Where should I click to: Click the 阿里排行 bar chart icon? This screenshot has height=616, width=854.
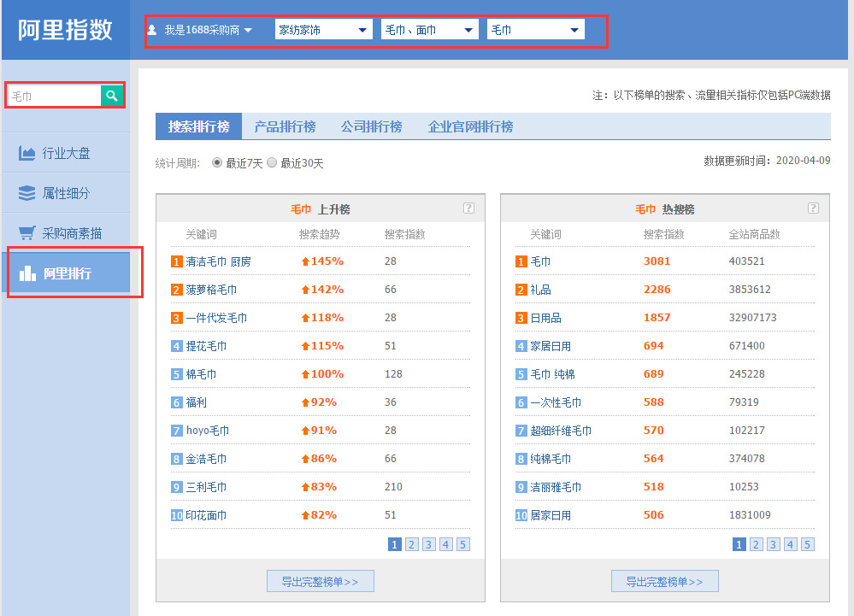(x=27, y=273)
